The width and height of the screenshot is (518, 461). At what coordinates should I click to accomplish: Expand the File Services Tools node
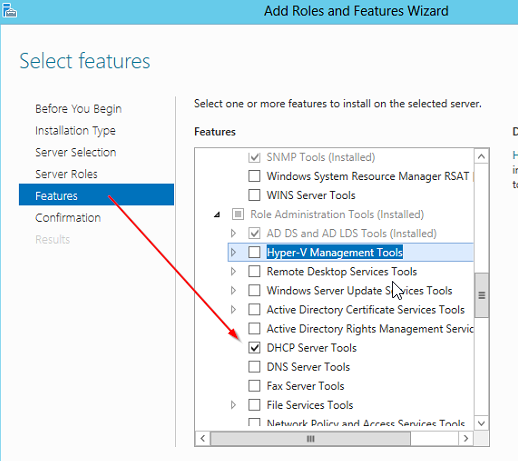pos(233,405)
